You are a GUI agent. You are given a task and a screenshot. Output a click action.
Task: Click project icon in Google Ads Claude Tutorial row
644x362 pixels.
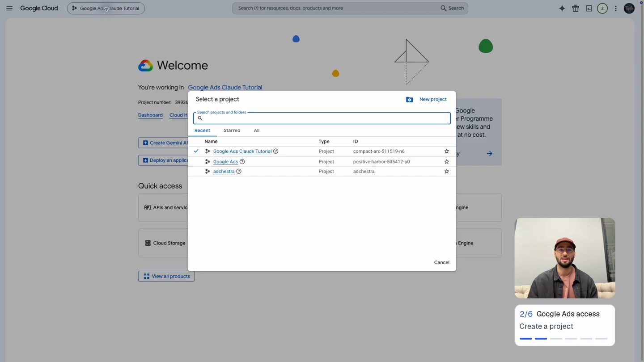click(x=208, y=151)
